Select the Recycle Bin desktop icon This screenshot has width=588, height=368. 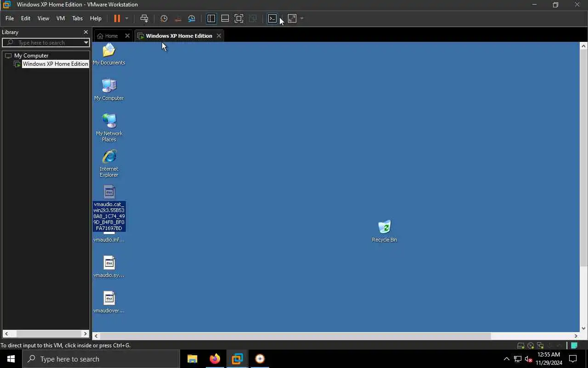(384, 231)
